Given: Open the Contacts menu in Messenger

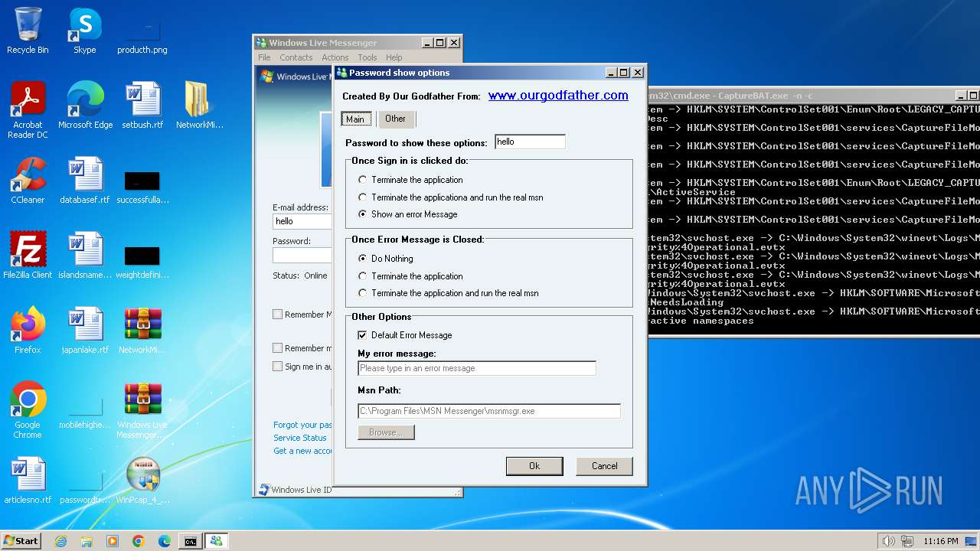Looking at the screenshot, I should pyautogui.click(x=296, y=57).
